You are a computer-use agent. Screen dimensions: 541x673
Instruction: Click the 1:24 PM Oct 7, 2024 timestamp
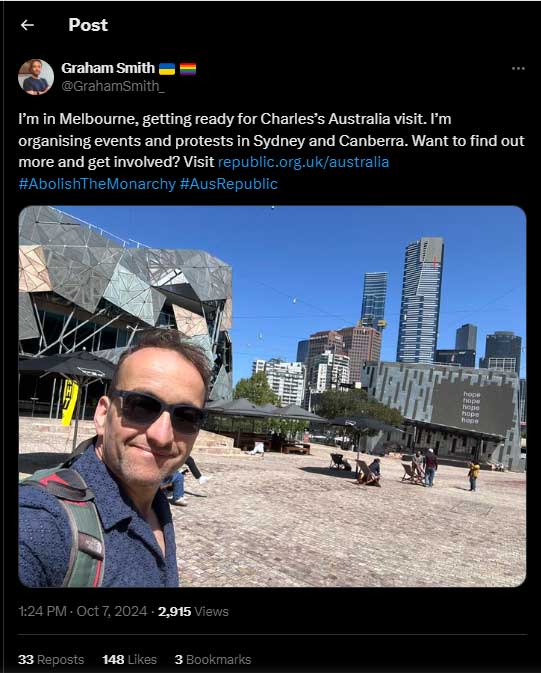click(x=83, y=611)
